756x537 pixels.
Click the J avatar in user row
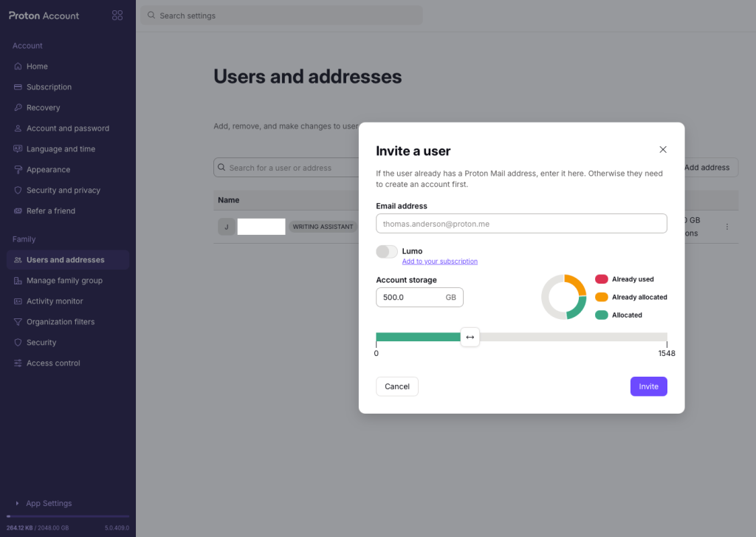(227, 227)
